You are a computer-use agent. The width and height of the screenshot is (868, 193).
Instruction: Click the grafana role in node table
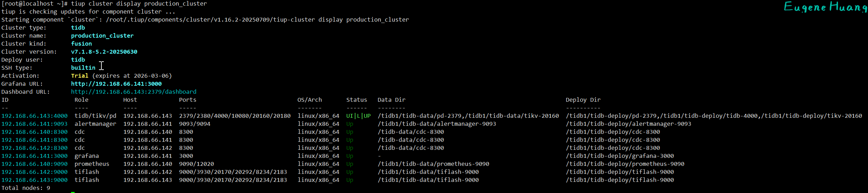tap(86, 156)
